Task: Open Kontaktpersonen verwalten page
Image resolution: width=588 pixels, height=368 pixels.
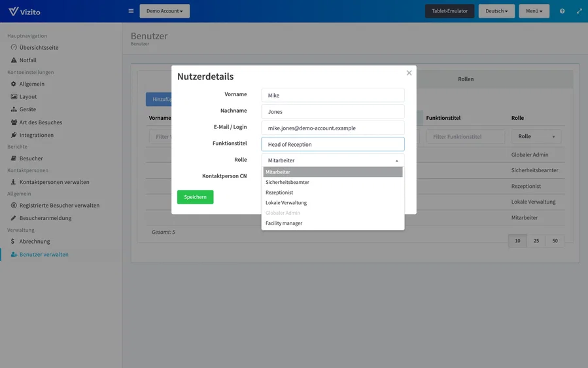Action: click(54, 182)
